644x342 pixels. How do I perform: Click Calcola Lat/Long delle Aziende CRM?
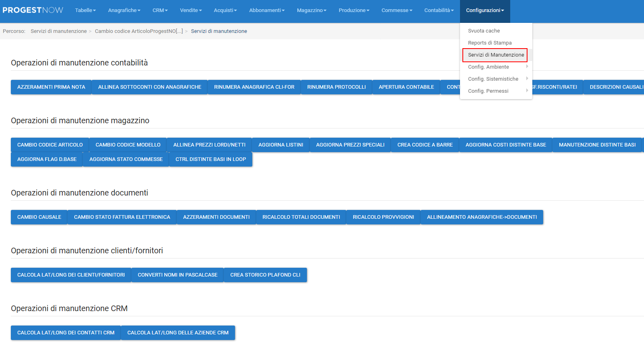[x=178, y=333]
